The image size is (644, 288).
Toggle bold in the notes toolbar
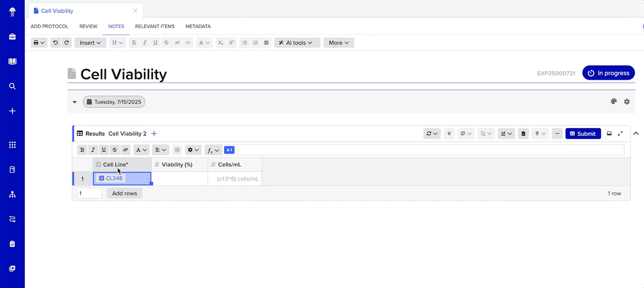(134, 43)
